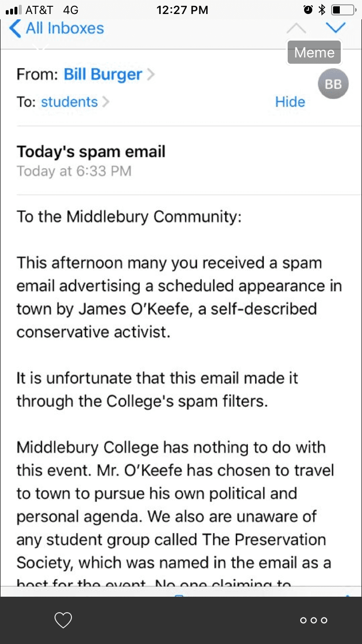
Task: Go to the next message arrow
Action: click(x=335, y=27)
